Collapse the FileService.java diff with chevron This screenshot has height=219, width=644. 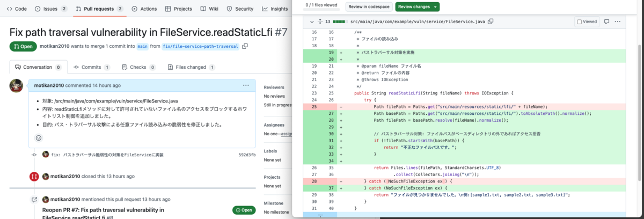[311, 22]
